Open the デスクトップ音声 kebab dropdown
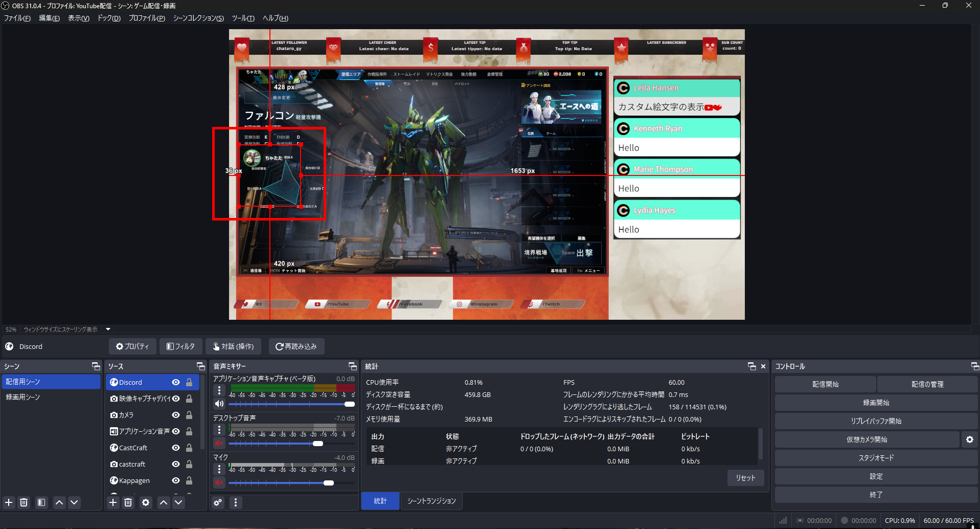 pos(219,430)
